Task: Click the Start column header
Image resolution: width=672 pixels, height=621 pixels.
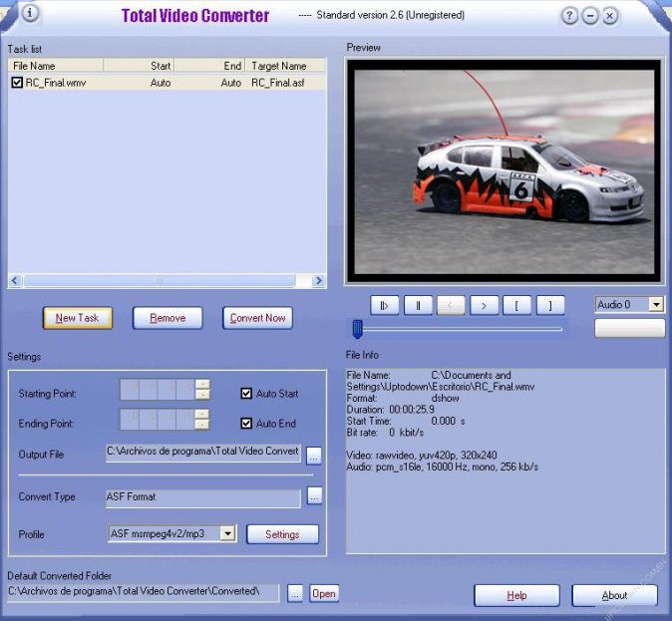Action: 139,66
